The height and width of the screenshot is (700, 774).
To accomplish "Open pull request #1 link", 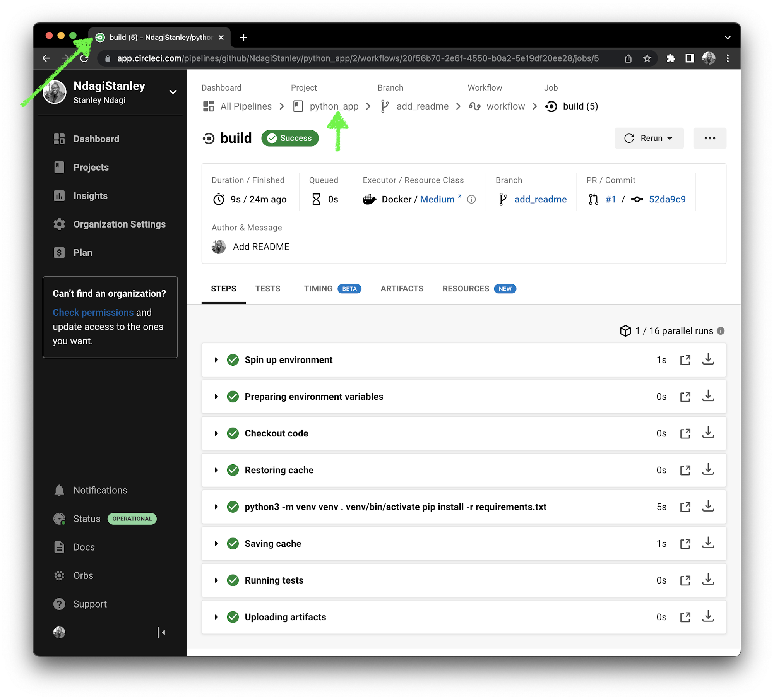I will [610, 199].
